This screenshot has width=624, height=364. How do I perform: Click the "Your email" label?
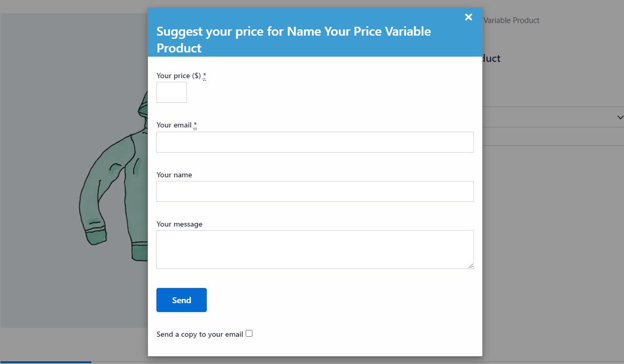point(173,125)
